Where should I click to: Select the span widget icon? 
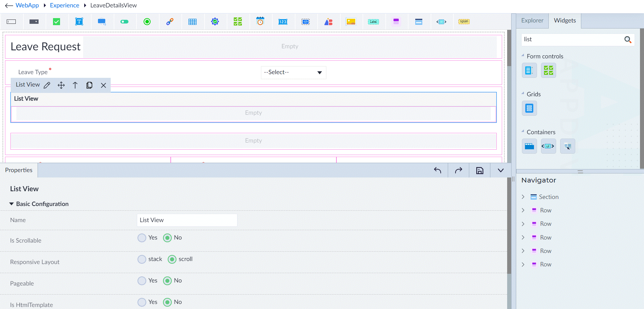464,21
